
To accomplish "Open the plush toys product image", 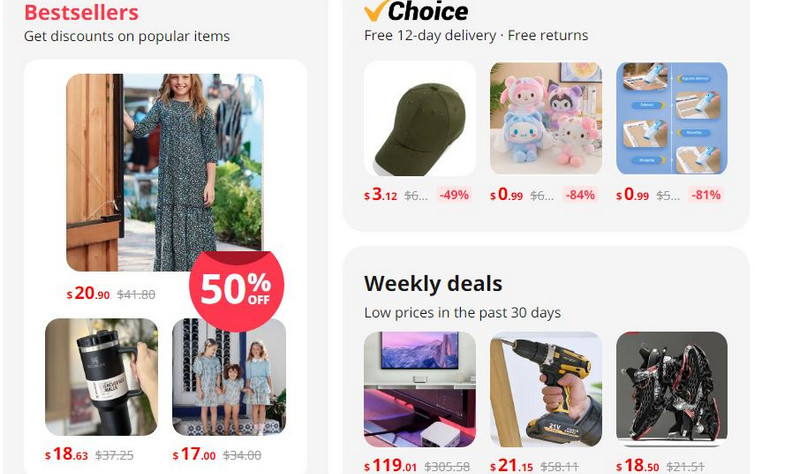I will tap(546, 118).
